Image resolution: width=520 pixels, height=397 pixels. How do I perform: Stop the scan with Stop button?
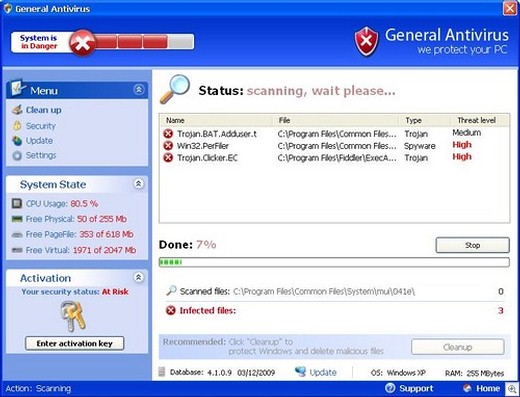click(472, 245)
